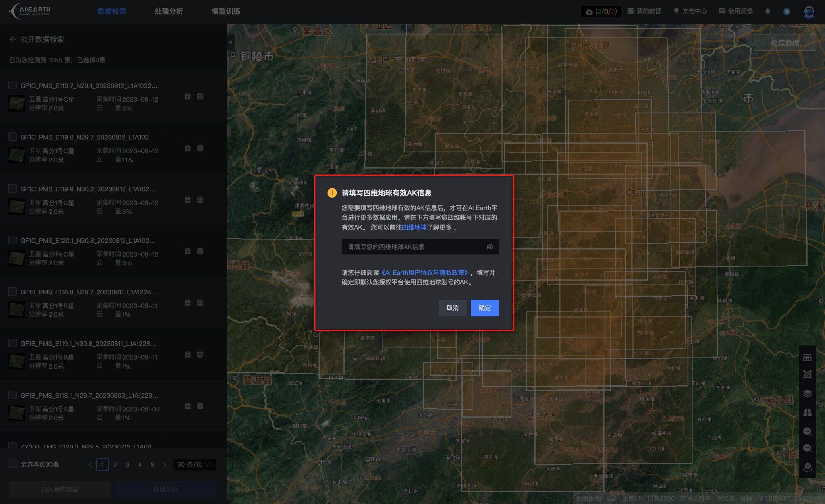Check GF1C_PMS_E119.9_N30.2 scene checkbox
This screenshot has width=825, height=504.
coord(12,188)
